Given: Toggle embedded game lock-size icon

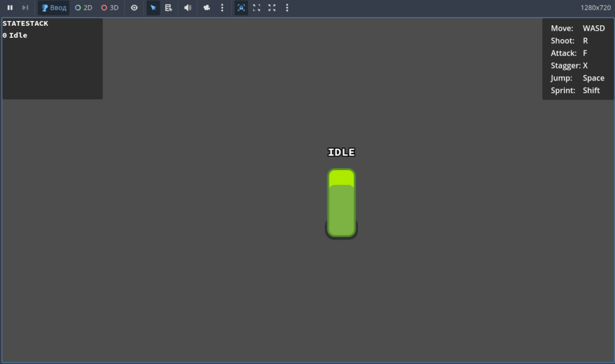Looking at the screenshot, I should click(241, 7).
